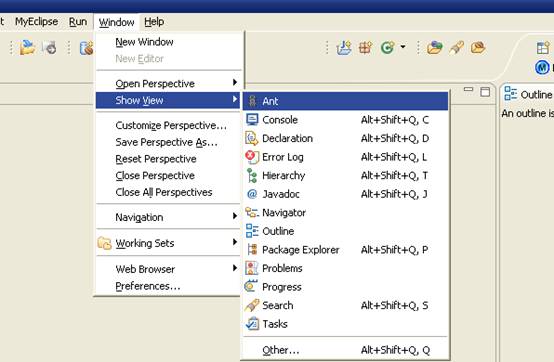
Task: Open the Help menu
Action: 154,22
